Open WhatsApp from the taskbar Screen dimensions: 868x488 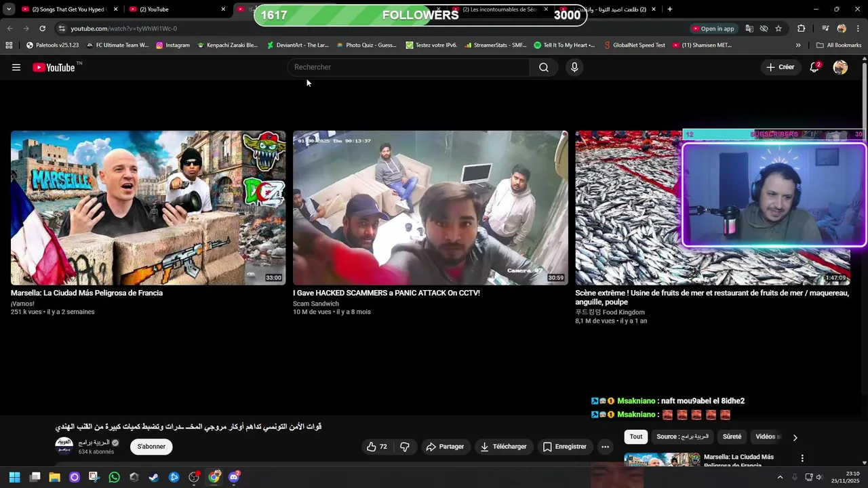114,477
